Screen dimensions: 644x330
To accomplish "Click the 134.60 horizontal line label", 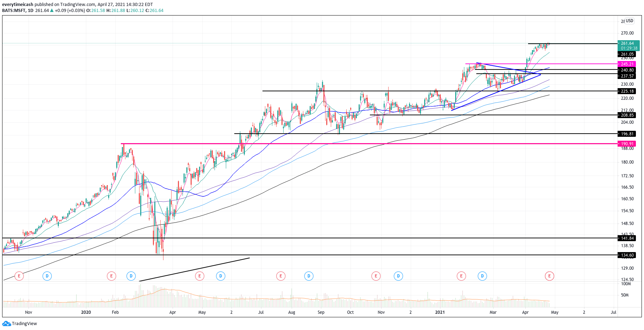I will coord(627,255).
